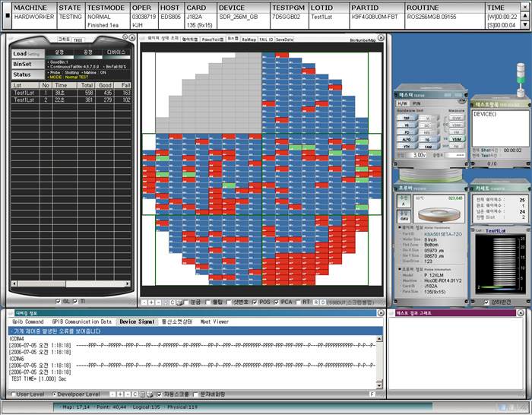Click the signal tower light icon
The image size is (532, 415).
[x=521, y=80]
